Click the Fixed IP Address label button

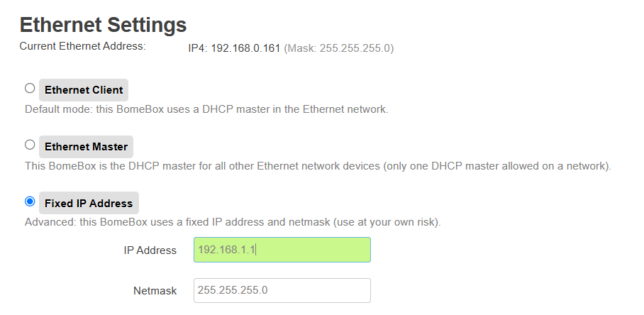[x=89, y=204]
